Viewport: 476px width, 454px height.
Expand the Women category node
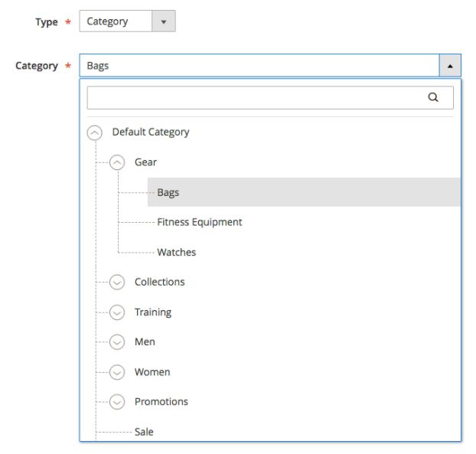117,372
